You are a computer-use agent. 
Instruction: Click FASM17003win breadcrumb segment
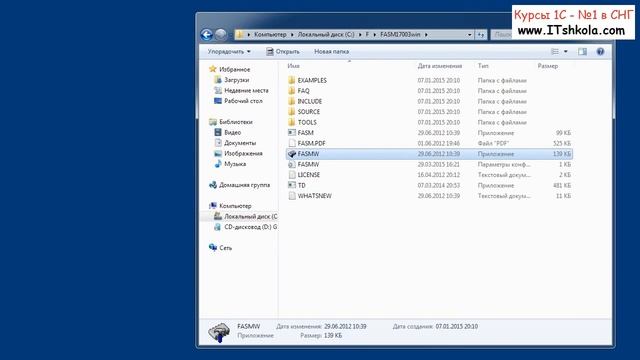(400, 35)
